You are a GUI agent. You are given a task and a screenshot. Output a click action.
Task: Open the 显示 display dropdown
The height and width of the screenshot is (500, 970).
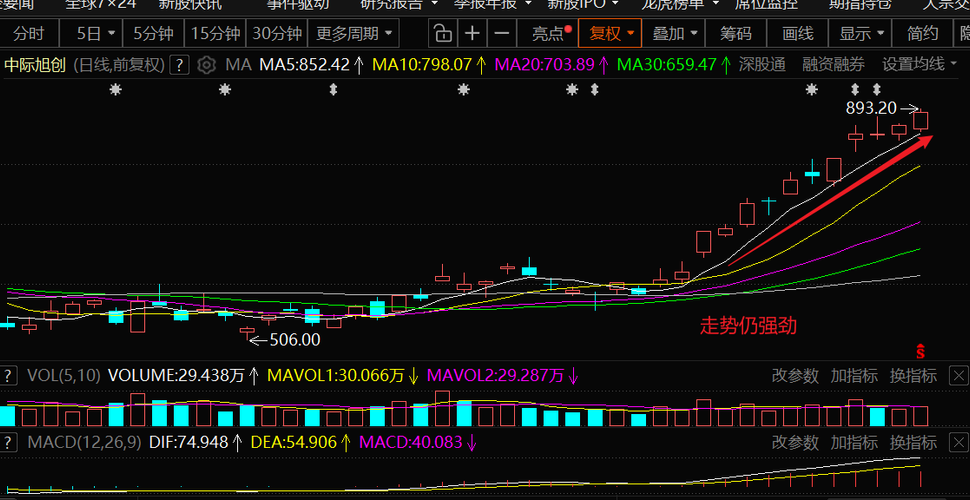click(861, 33)
